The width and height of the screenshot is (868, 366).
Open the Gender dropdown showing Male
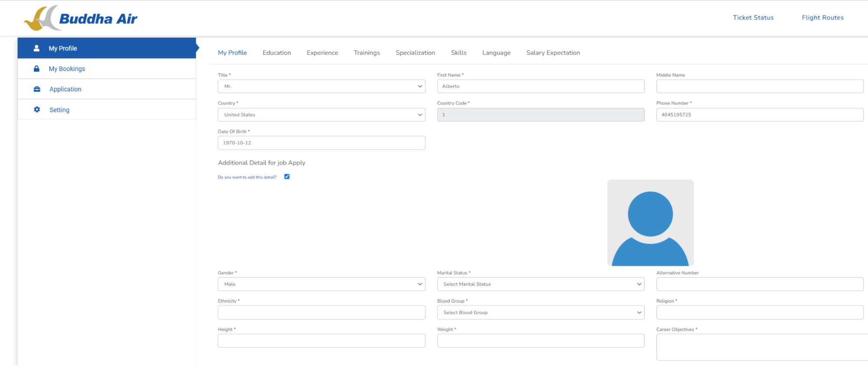[321, 284]
